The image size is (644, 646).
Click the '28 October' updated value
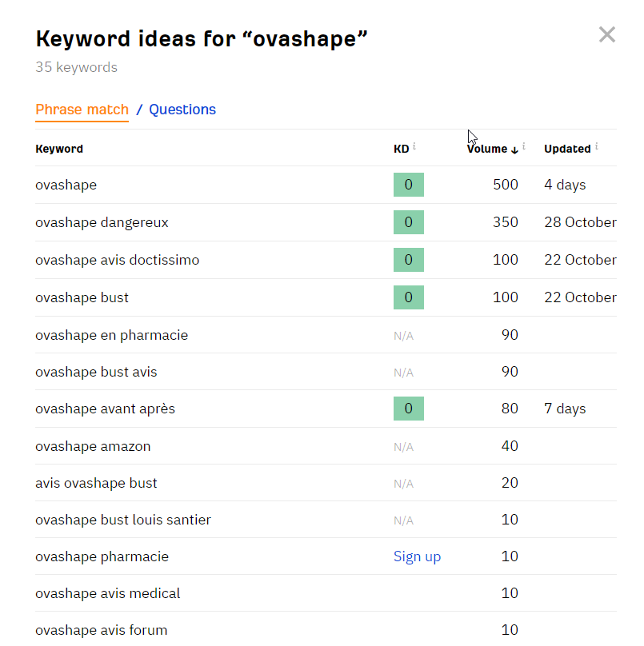(x=580, y=222)
